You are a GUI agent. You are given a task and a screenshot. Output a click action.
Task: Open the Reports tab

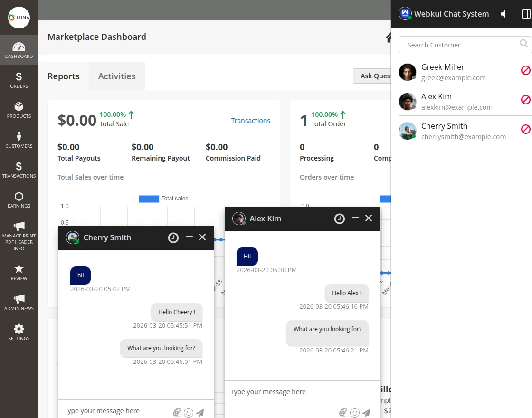point(63,76)
